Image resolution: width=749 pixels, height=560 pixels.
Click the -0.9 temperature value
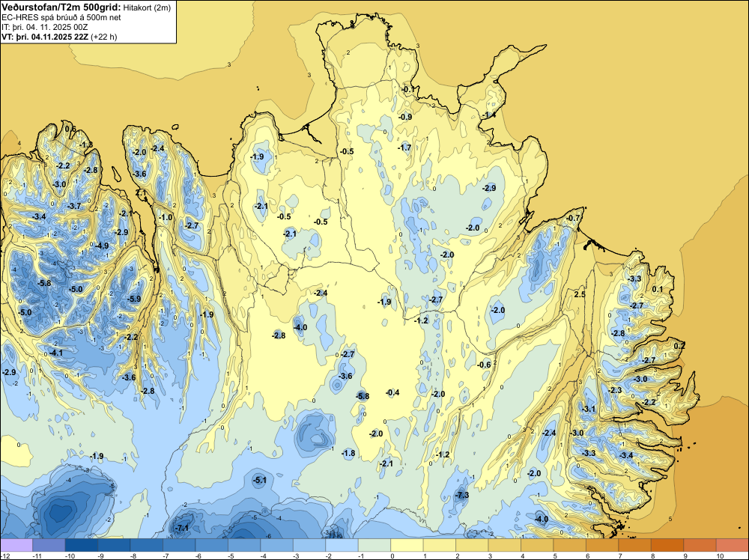[x=405, y=117]
